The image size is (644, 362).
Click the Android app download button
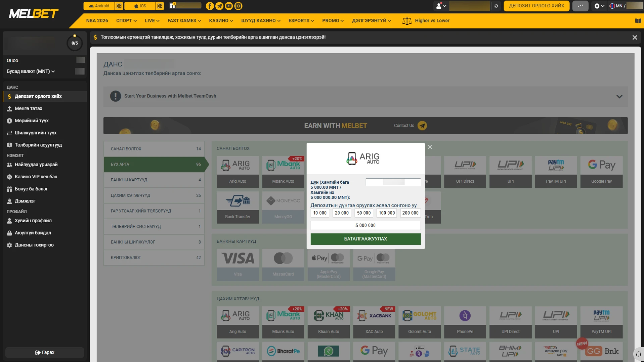[99, 6]
